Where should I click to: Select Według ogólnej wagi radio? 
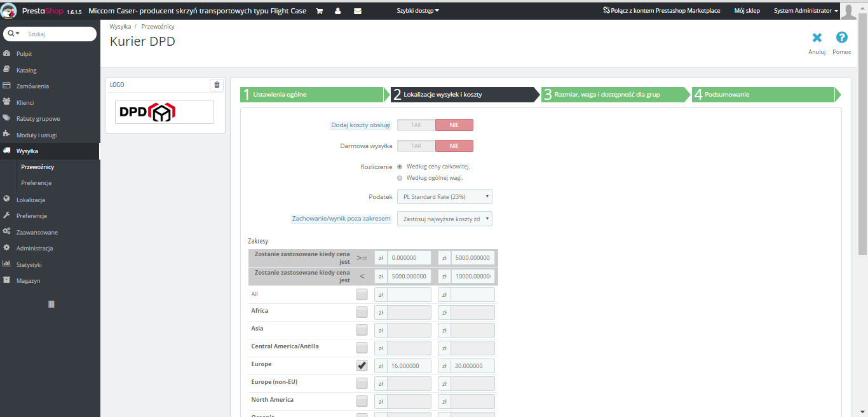[400, 178]
